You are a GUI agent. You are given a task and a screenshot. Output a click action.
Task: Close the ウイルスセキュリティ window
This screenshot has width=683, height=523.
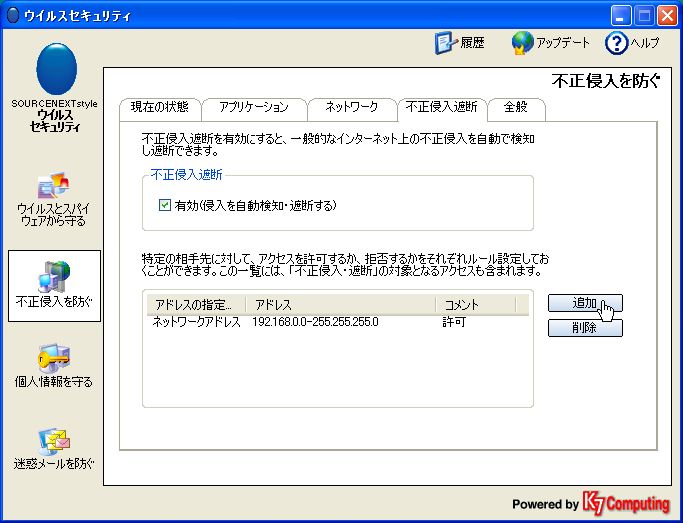(x=667, y=16)
